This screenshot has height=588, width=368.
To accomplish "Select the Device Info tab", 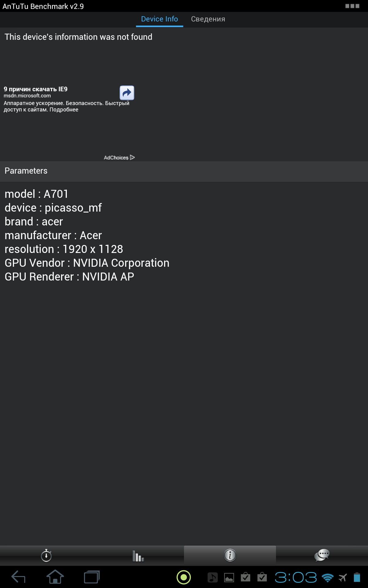I will 159,19.
